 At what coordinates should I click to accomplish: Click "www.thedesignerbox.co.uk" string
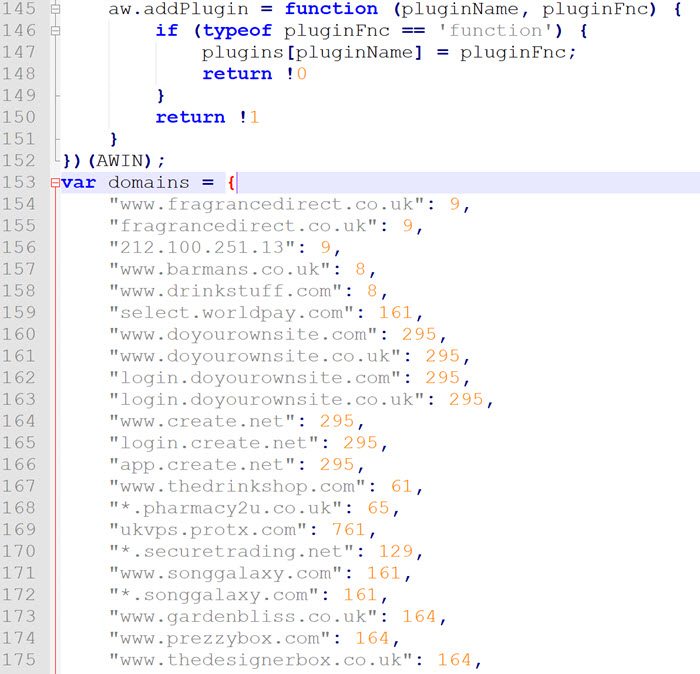260,660
